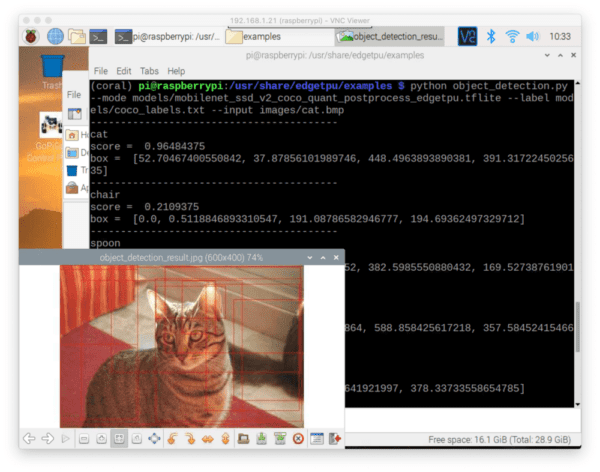Open the Raspberry Pi applications menu
This screenshot has width=600, height=472.
tap(31, 36)
